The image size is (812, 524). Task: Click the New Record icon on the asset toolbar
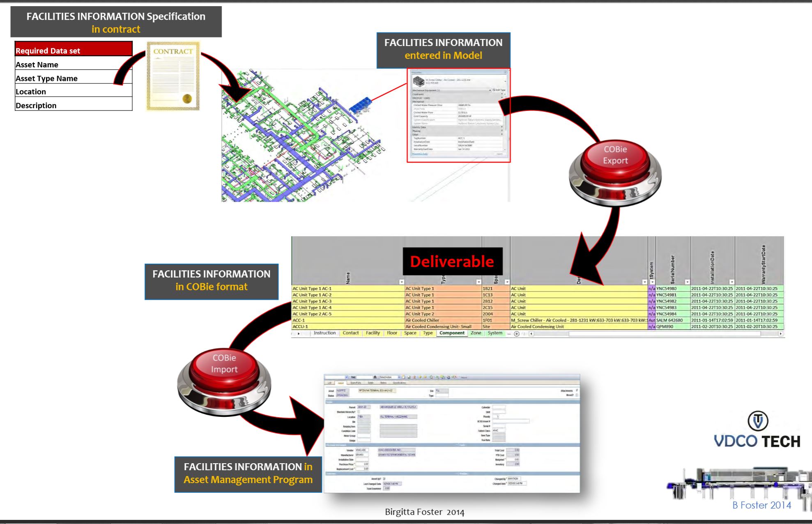(x=404, y=377)
